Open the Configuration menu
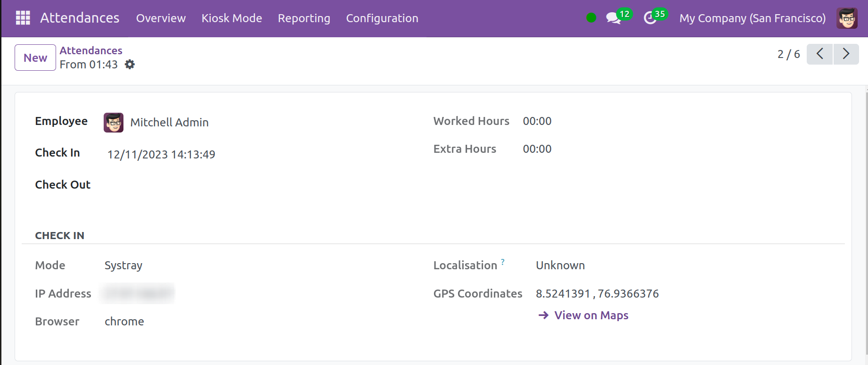Image resolution: width=868 pixels, height=365 pixels. click(382, 18)
